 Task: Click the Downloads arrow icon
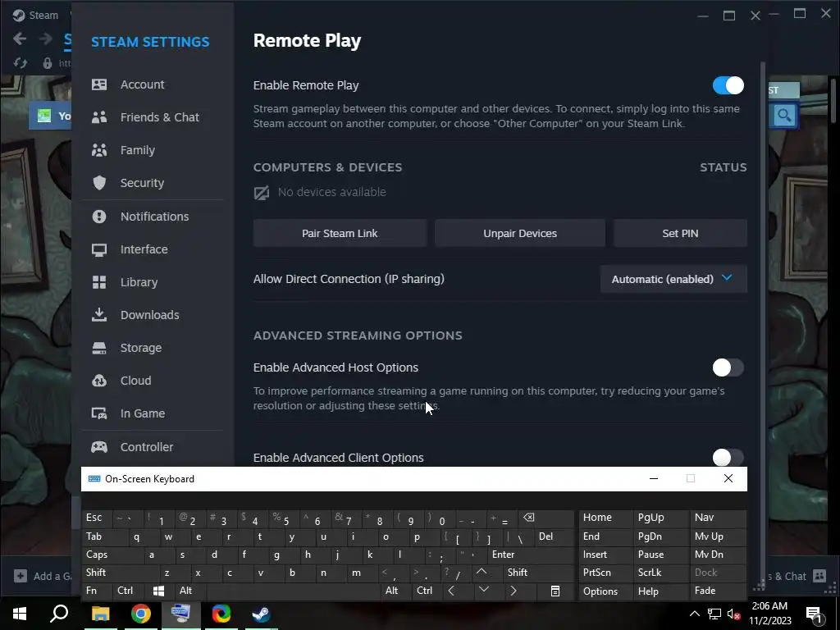tap(99, 314)
